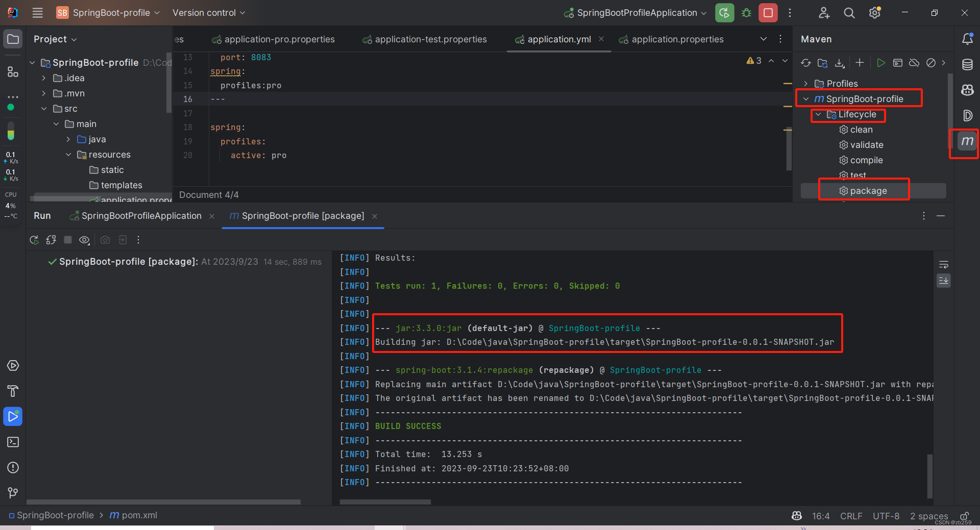Viewport: 980px width, 530px height.
Task: Open the Terminal tool window
Action: 13,442
